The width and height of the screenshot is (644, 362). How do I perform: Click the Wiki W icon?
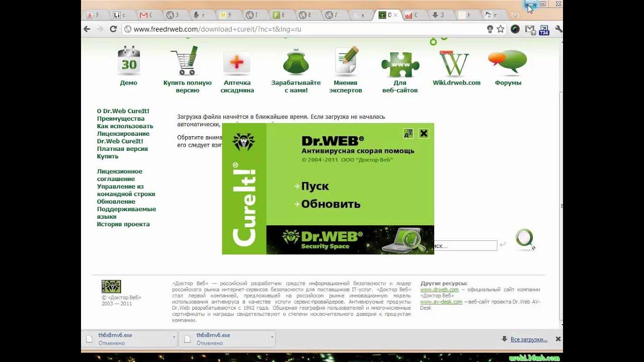455,63
